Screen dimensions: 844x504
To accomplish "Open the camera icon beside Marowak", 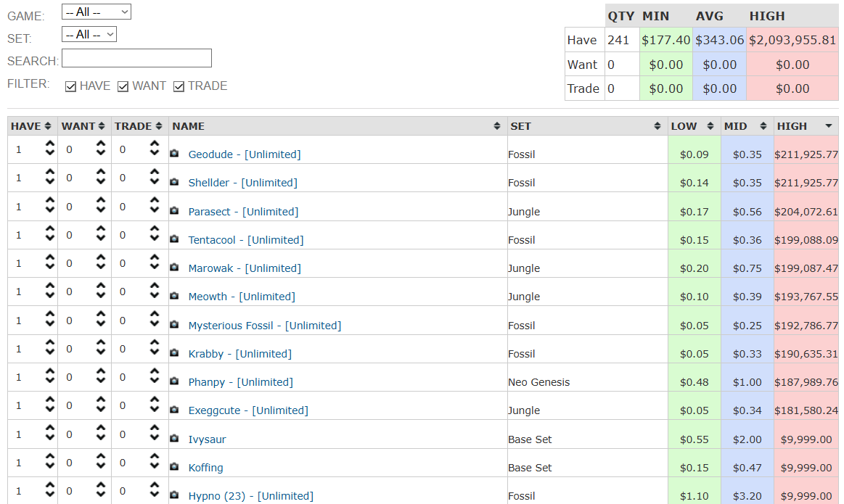I will tap(174, 268).
